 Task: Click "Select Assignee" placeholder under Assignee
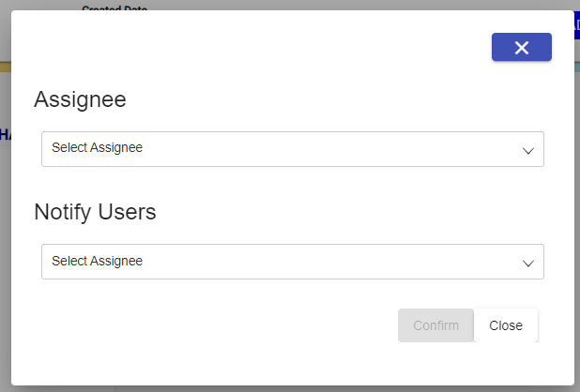point(97,148)
